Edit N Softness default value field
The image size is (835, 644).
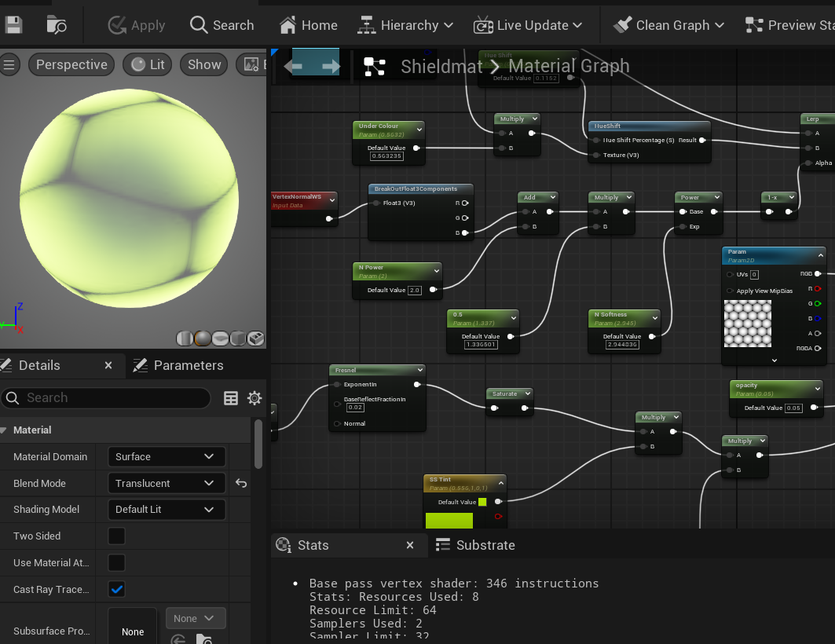(x=623, y=344)
